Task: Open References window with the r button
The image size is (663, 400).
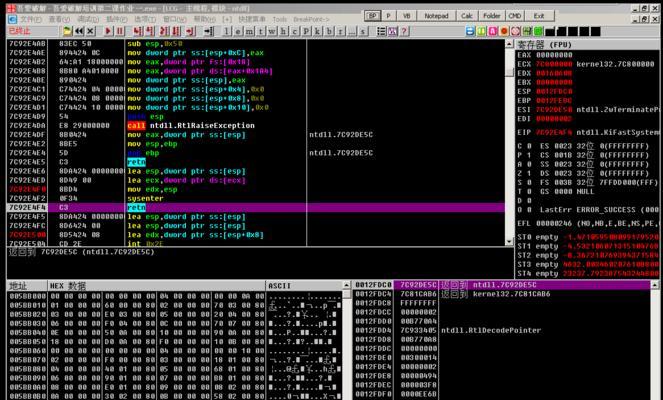Action: pyautogui.click(x=340, y=31)
